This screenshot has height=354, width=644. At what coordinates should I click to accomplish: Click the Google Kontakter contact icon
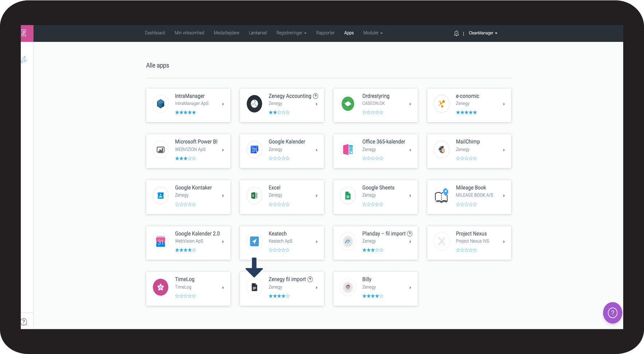(160, 196)
